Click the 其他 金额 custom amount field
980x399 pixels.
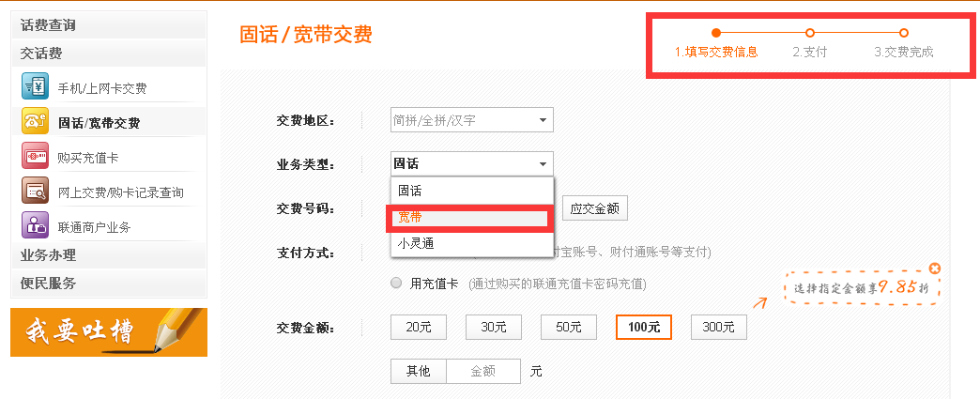click(483, 371)
